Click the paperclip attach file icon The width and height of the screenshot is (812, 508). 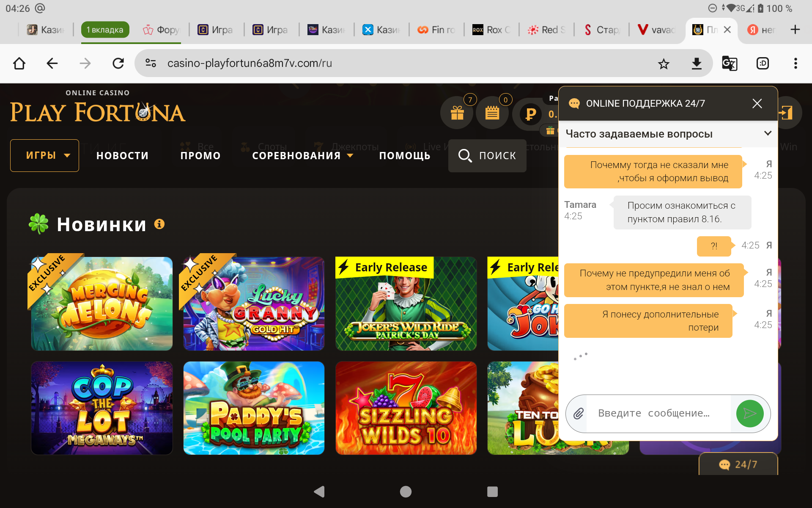click(578, 414)
